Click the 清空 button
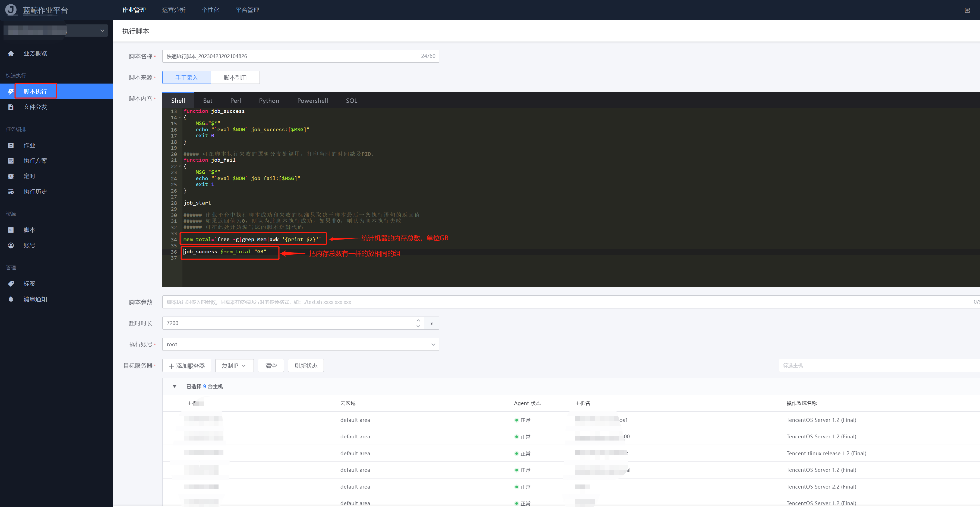980x507 pixels. tap(271, 366)
